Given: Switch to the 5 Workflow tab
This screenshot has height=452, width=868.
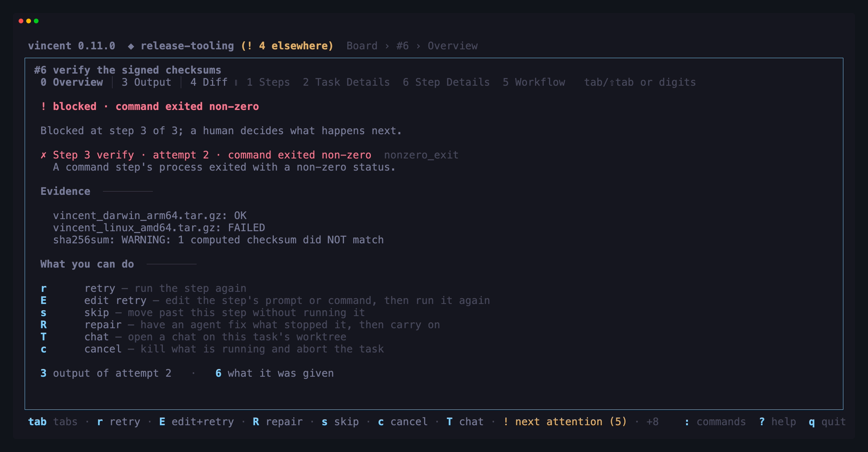Looking at the screenshot, I should (534, 82).
